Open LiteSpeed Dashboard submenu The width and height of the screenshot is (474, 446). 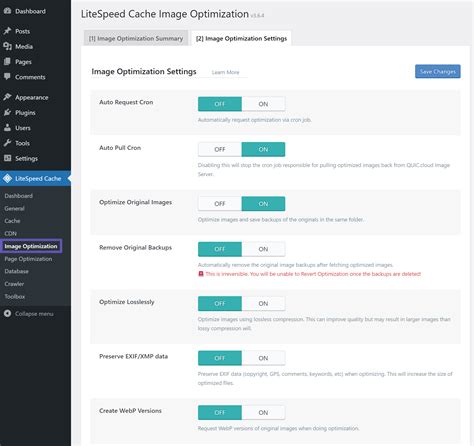click(x=19, y=196)
